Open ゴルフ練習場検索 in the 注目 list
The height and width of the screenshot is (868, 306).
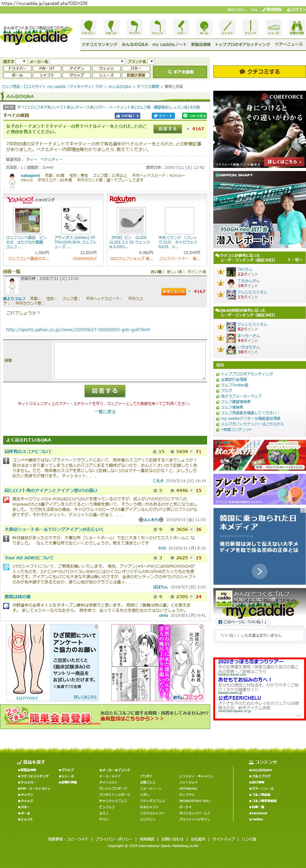(236, 402)
